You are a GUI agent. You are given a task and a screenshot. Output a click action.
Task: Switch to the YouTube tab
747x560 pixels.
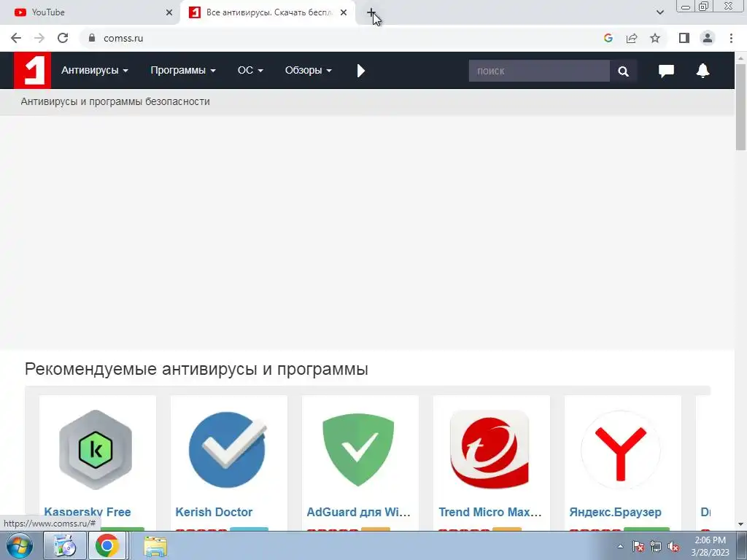[90, 12]
